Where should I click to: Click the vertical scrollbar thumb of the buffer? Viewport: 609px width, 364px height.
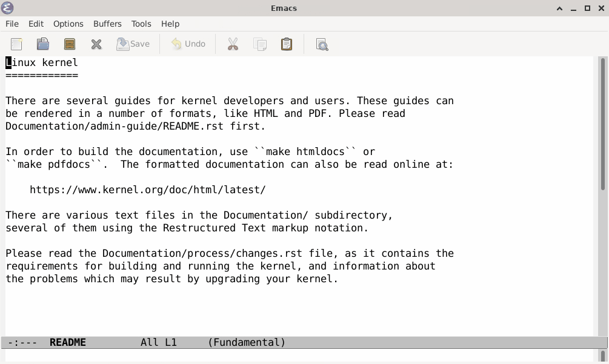click(x=603, y=124)
